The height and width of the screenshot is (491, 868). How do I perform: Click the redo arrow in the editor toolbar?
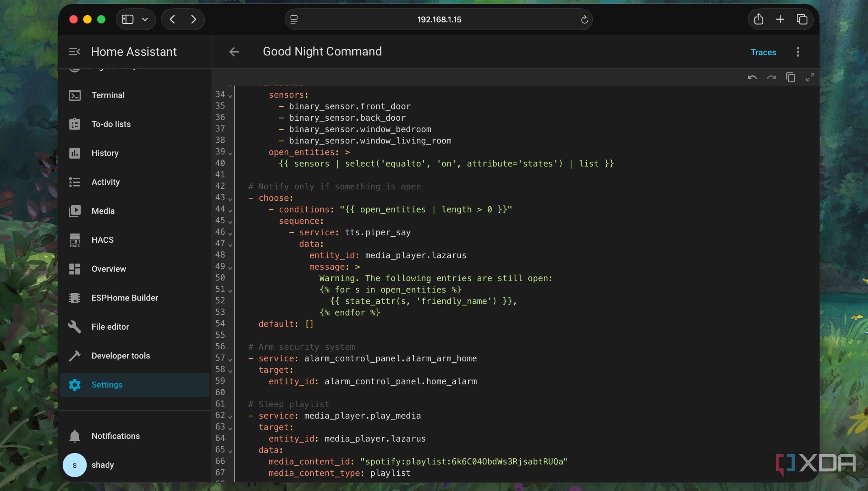(771, 78)
